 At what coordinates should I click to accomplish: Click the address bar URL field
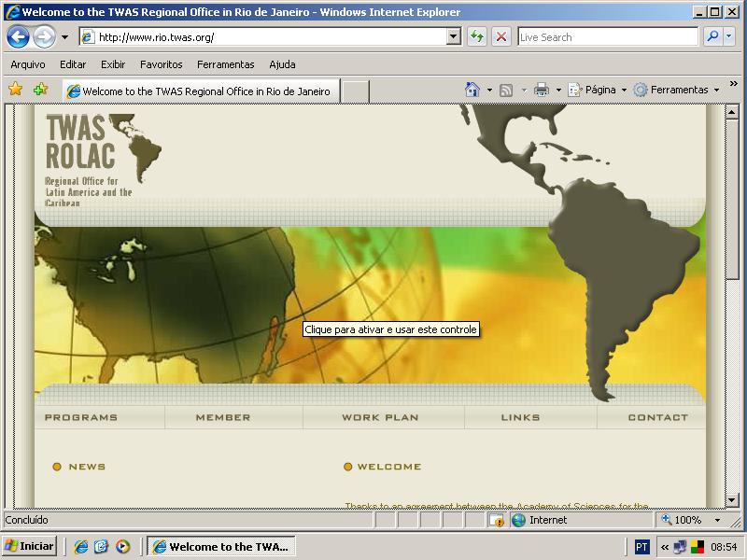point(263,36)
